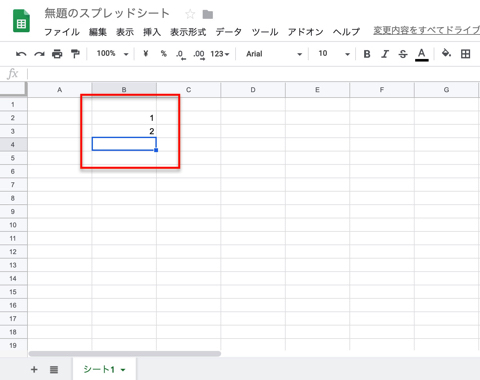
Task: Open the データ menu
Action: [229, 32]
